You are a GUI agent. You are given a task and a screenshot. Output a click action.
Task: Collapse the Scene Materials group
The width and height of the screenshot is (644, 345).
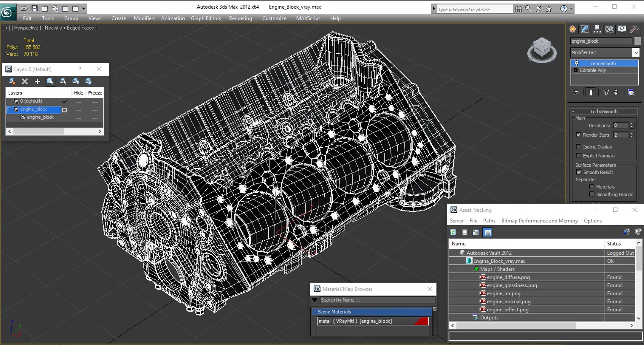click(x=315, y=312)
